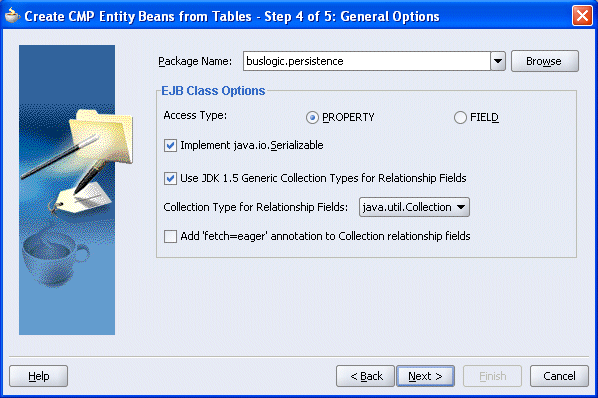Click the Access Type label

pyautogui.click(x=195, y=115)
